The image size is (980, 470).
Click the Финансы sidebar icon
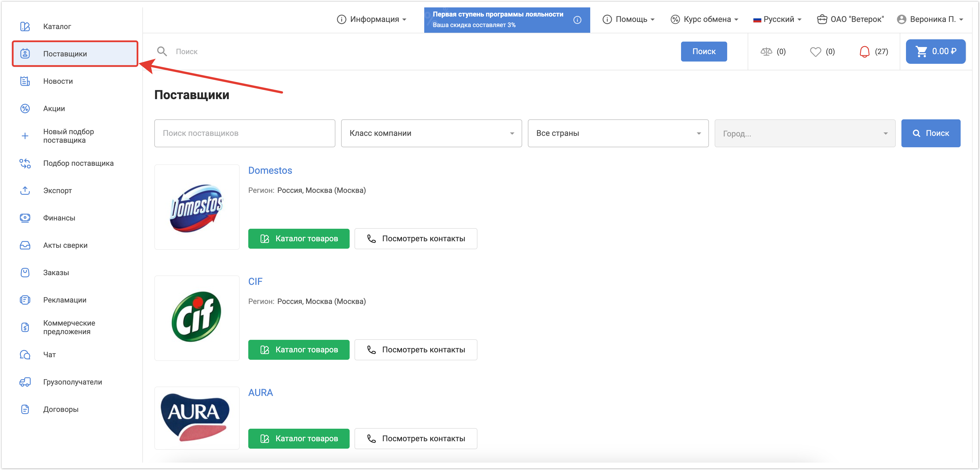point(25,218)
